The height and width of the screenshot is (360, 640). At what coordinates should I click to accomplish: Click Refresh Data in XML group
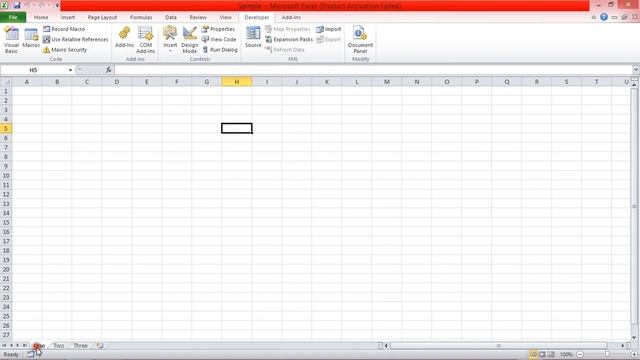(285, 49)
